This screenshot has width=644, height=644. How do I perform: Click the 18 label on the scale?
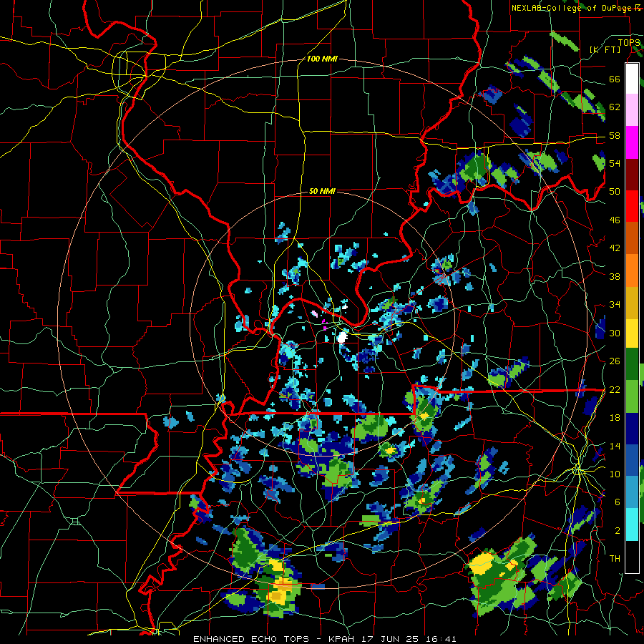pyautogui.click(x=615, y=418)
